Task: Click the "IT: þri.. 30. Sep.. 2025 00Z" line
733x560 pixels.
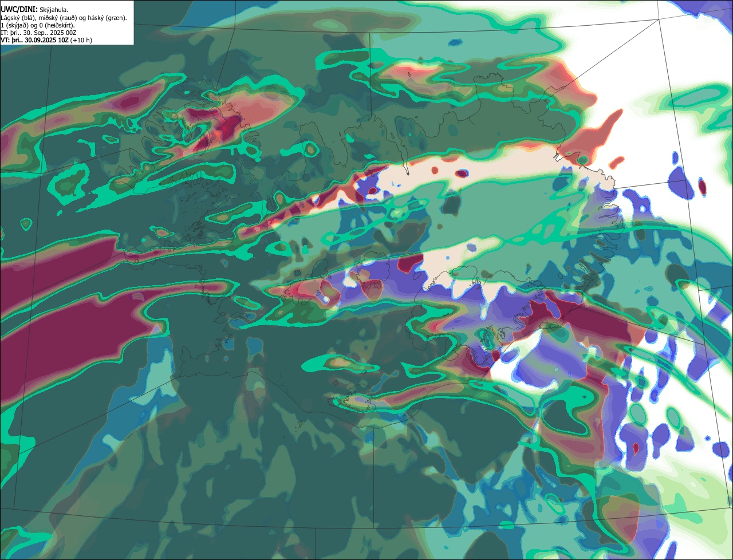Action: [x=38, y=33]
